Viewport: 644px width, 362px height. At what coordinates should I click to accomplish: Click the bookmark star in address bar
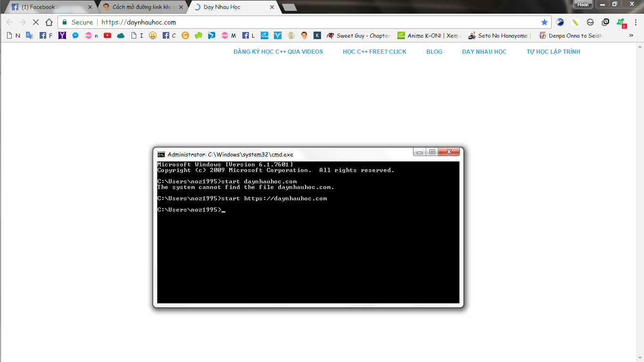(x=545, y=22)
